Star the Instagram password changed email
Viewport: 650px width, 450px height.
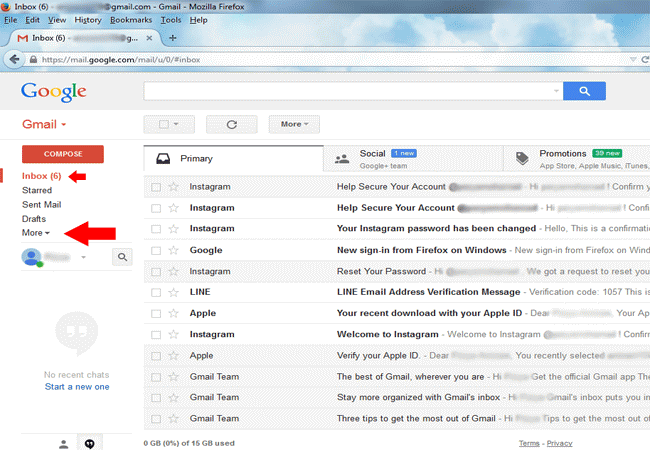point(174,229)
